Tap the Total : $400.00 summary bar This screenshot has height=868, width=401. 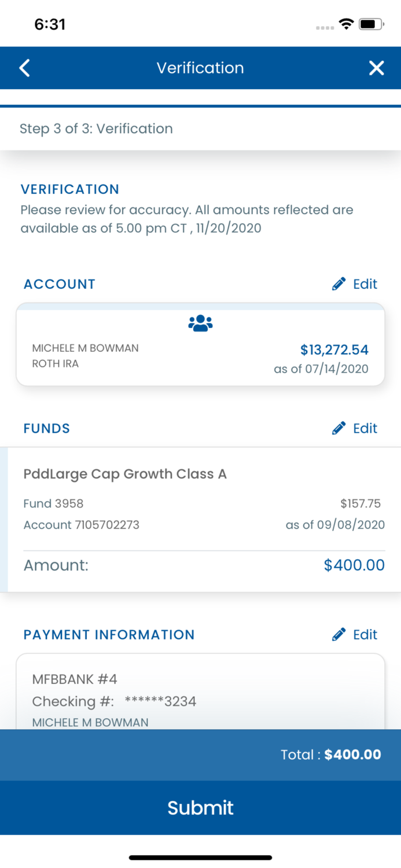pos(200,755)
